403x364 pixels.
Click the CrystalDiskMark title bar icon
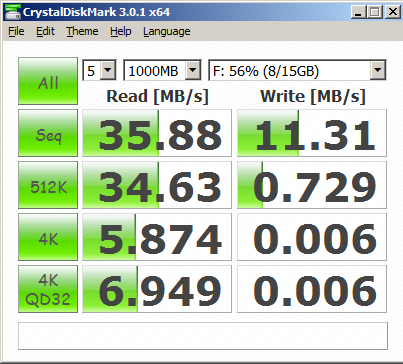click(x=12, y=12)
